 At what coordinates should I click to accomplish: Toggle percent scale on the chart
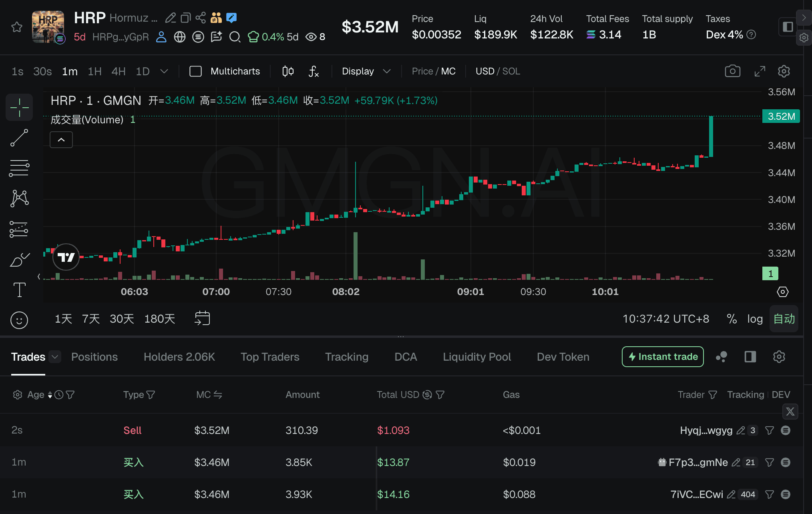(x=732, y=319)
